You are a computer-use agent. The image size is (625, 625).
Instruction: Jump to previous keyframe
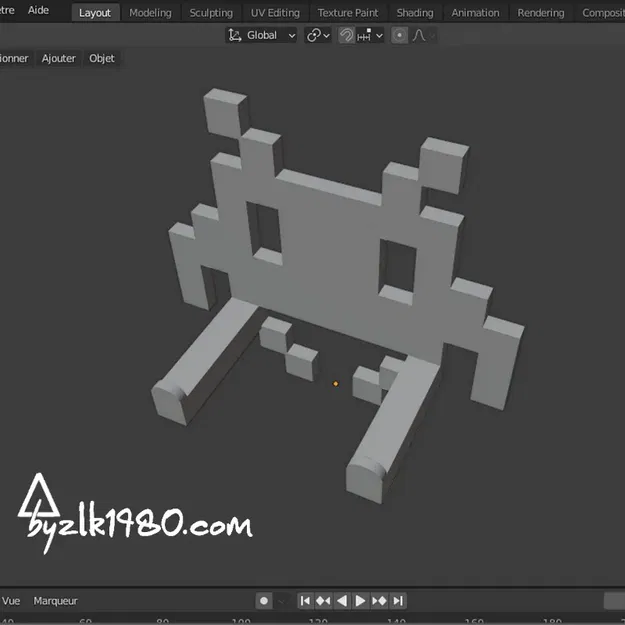pos(323,601)
